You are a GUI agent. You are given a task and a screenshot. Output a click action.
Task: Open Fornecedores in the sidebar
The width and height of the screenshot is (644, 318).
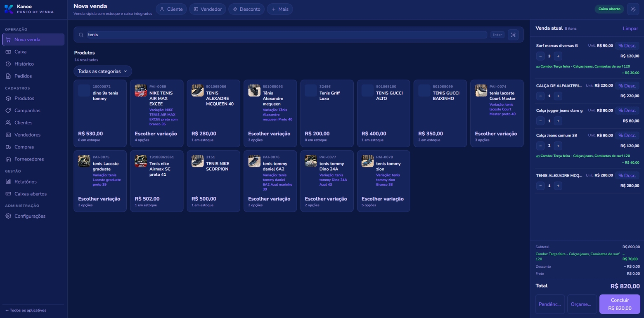pos(33,159)
